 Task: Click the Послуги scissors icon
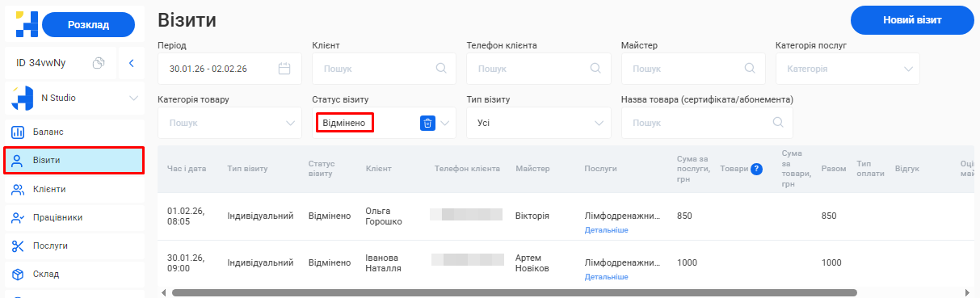pyautogui.click(x=18, y=246)
